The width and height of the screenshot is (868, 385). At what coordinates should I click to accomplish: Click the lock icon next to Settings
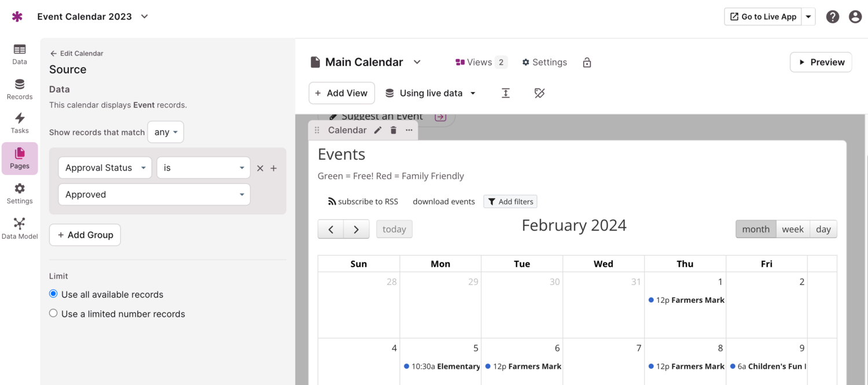click(587, 62)
